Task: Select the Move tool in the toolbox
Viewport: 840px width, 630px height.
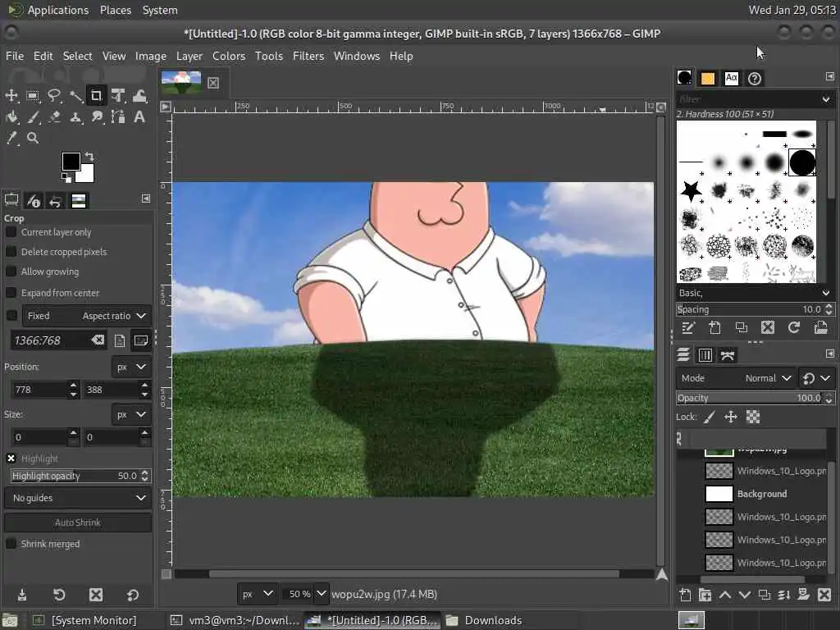Action: [11, 96]
